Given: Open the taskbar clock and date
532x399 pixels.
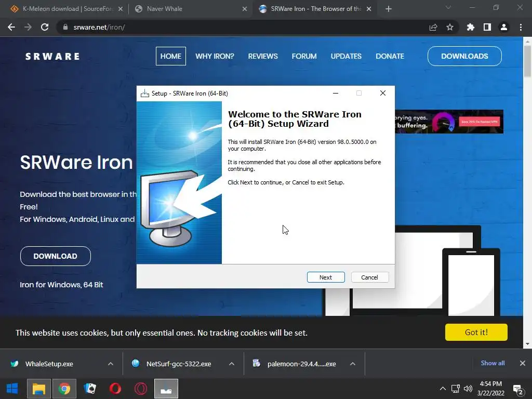Looking at the screenshot, I should (x=491, y=389).
